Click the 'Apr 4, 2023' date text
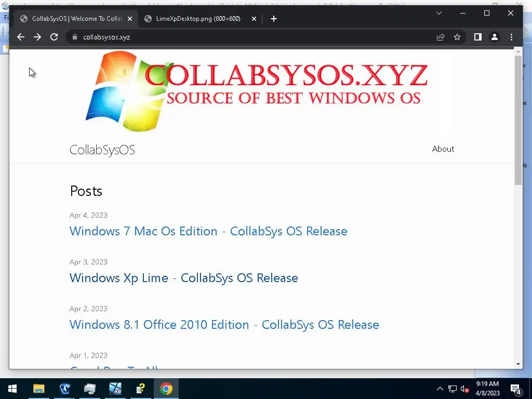 88,215
